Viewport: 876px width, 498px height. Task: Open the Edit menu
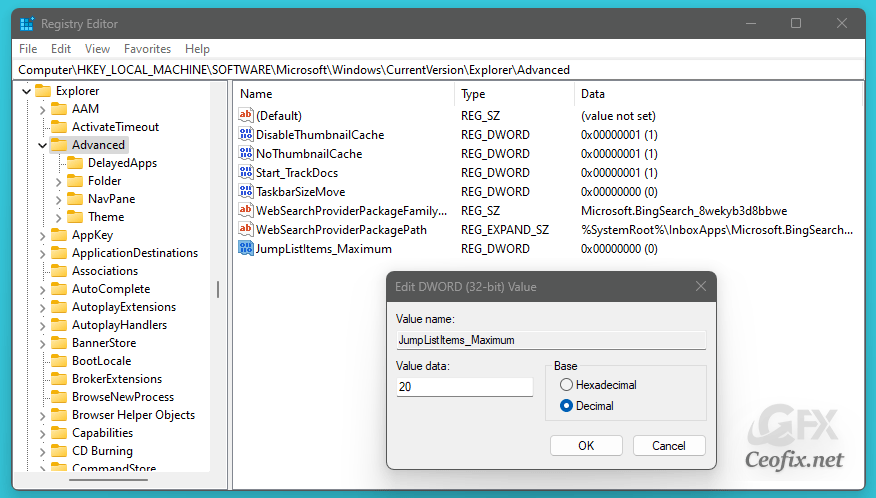(61, 49)
